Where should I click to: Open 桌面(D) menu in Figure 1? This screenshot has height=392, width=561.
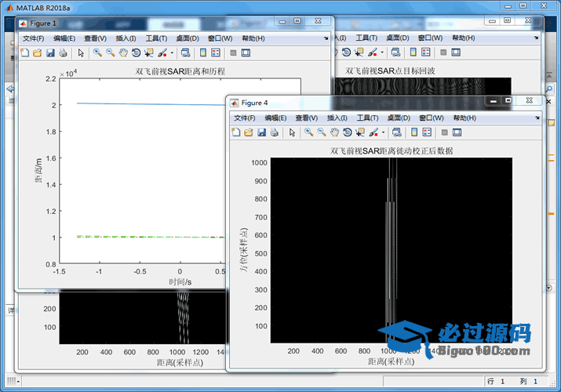(x=187, y=38)
